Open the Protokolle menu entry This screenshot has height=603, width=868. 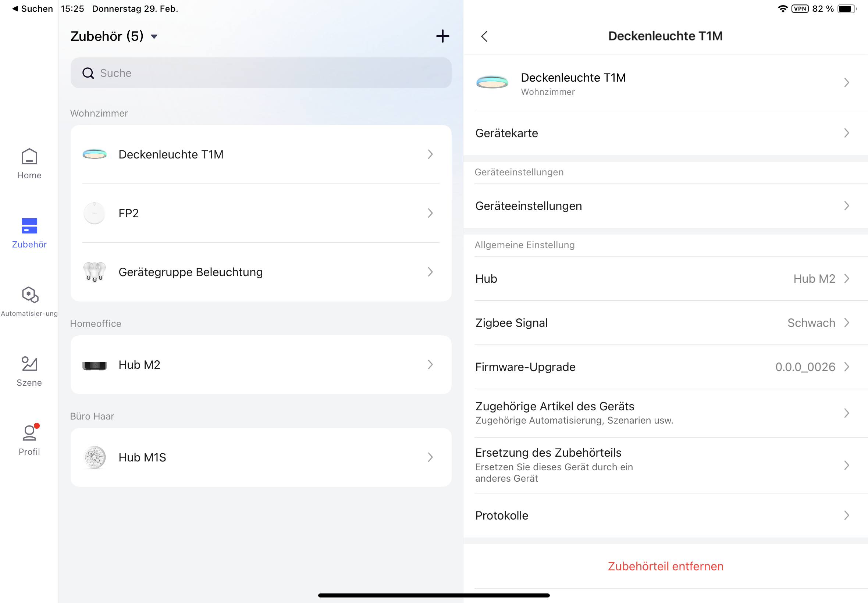665,515
